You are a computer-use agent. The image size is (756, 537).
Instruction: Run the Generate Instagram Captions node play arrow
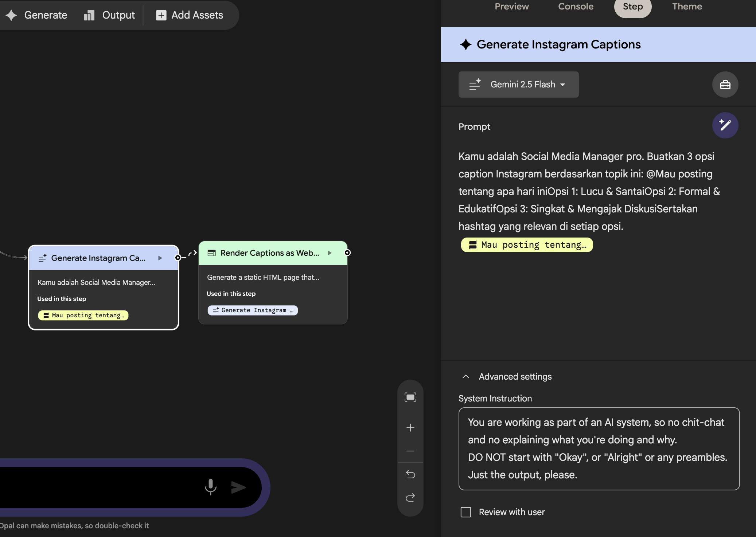(160, 258)
